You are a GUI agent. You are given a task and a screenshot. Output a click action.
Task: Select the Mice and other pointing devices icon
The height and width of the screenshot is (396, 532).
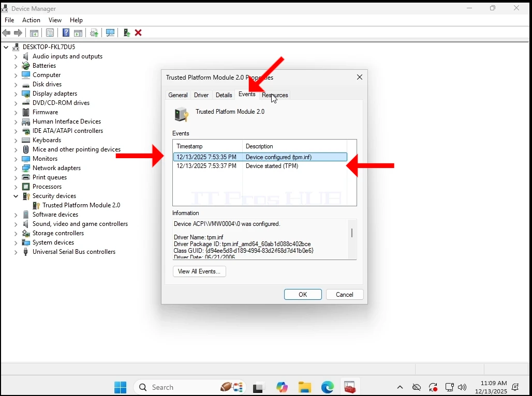pyautogui.click(x=26, y=149)
